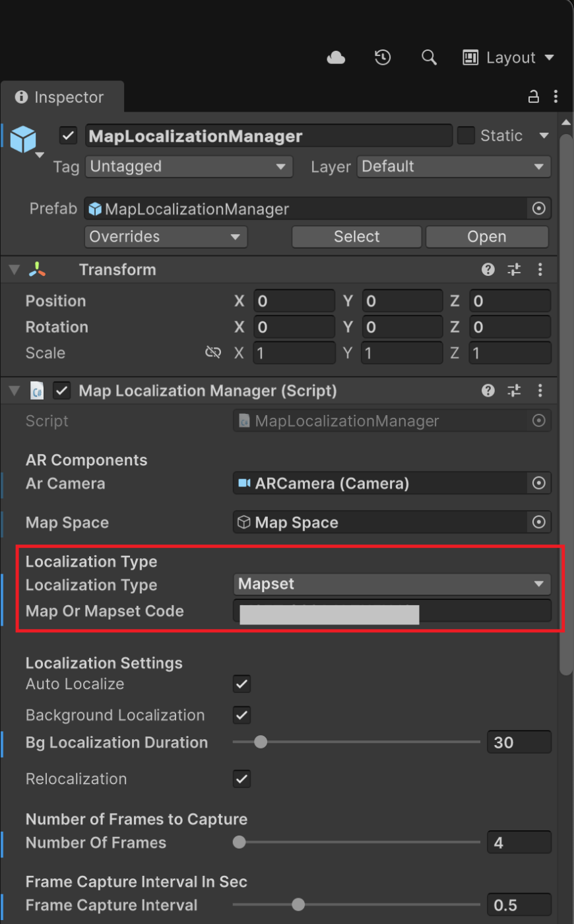Open the Static flags dropdown arrow
Viewport: 574px width, 924px height.
544,136
